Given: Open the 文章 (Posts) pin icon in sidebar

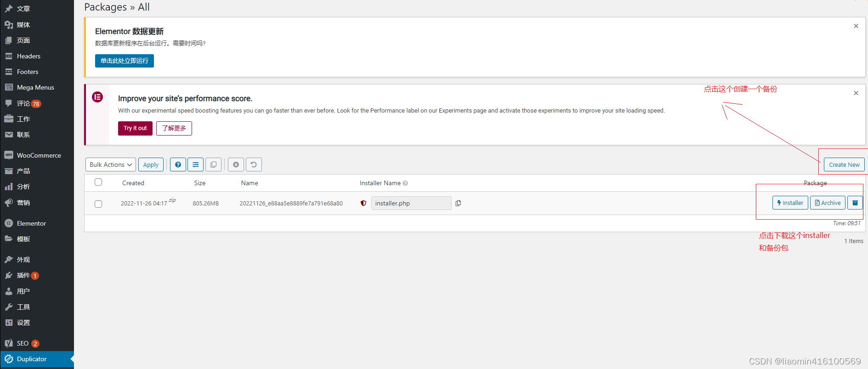Looking at the screenshot, I should point(9,9).
